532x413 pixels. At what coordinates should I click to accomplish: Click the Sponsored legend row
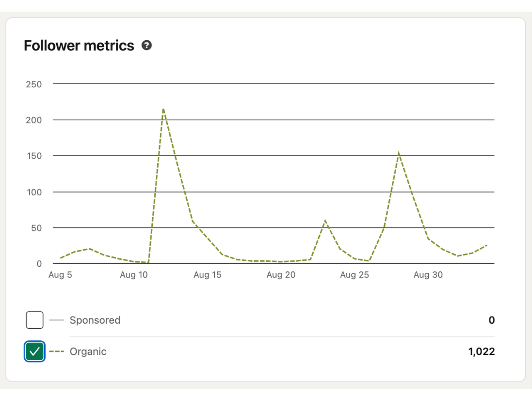click(95, 320)
